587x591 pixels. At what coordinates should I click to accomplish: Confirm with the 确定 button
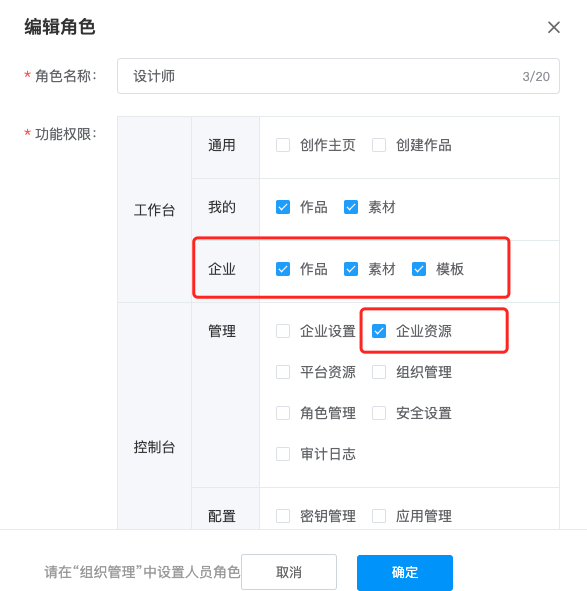tap(405, 572)
